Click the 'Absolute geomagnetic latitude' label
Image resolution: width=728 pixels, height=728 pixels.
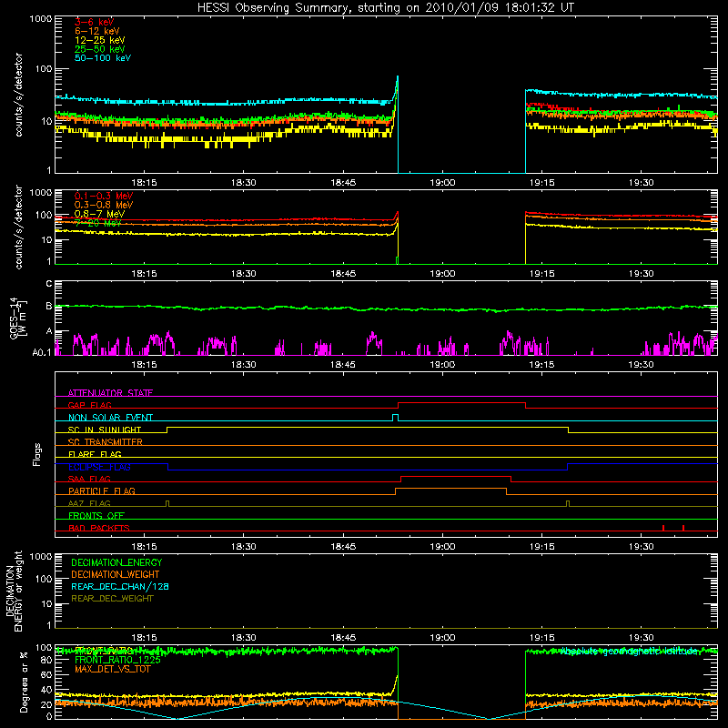(x=630, y=652)
